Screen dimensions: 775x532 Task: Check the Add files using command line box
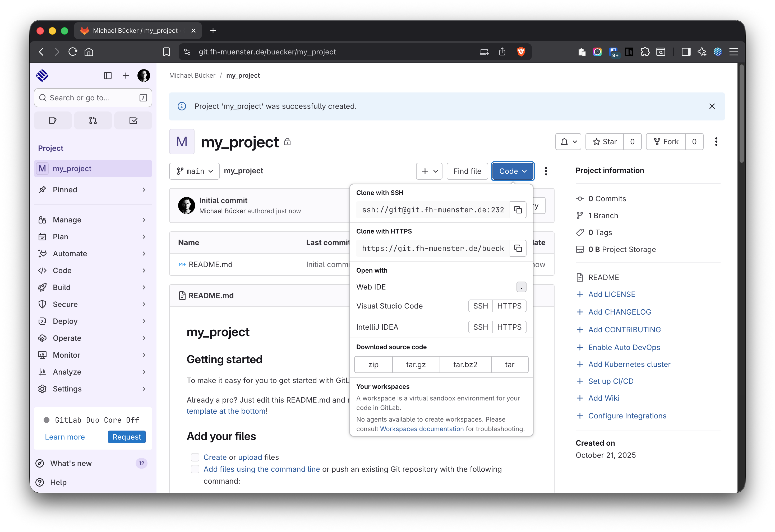[x=195, y=469]
